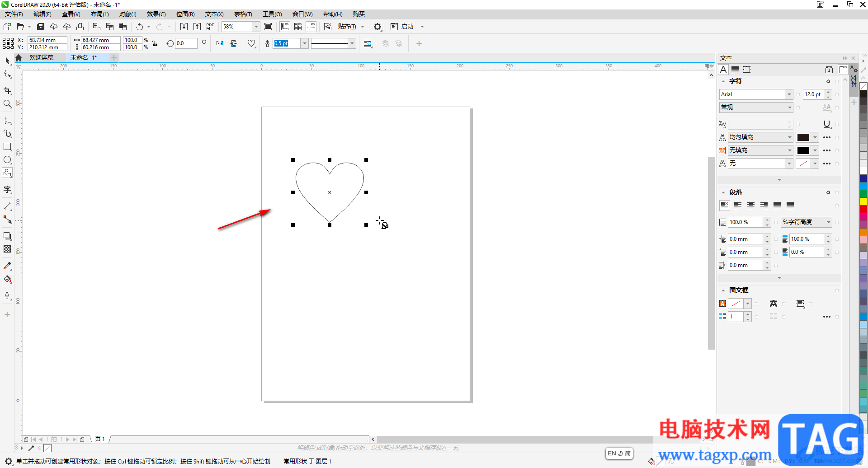
Task: Switch to the 欢迎屏幕 tab
Action: point(42,58)
